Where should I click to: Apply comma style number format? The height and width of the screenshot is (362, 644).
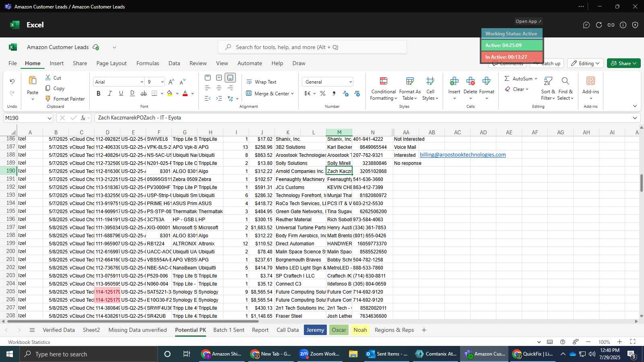pos(334,93)
